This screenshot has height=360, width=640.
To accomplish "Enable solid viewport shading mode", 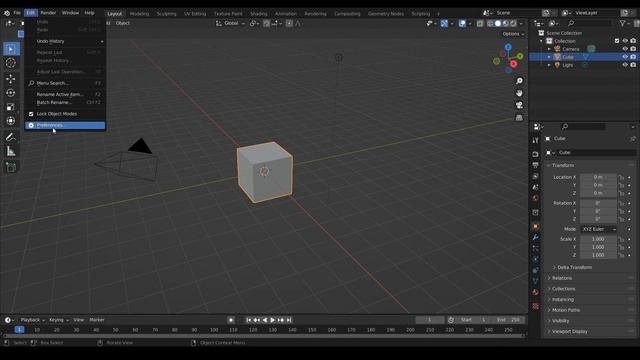I will click(x=498, y=24).
